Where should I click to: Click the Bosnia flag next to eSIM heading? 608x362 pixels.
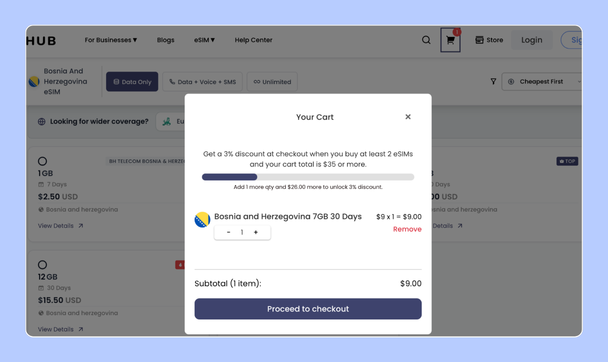[x=34, y=81]
